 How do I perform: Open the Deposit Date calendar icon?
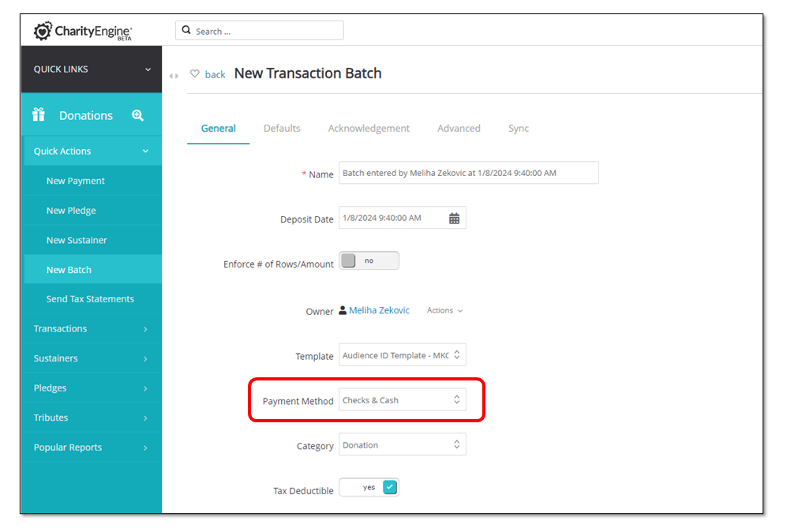point(455,218)
